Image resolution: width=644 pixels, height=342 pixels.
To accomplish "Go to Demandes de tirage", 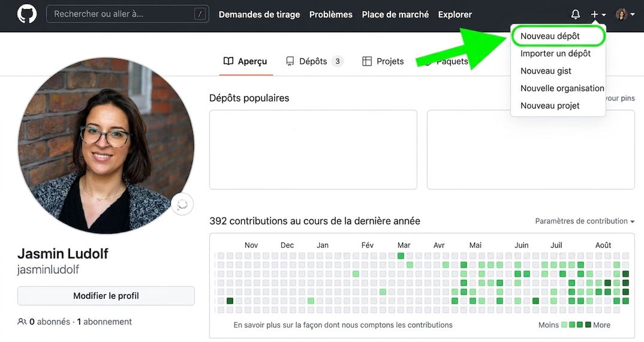I will 259,14.
